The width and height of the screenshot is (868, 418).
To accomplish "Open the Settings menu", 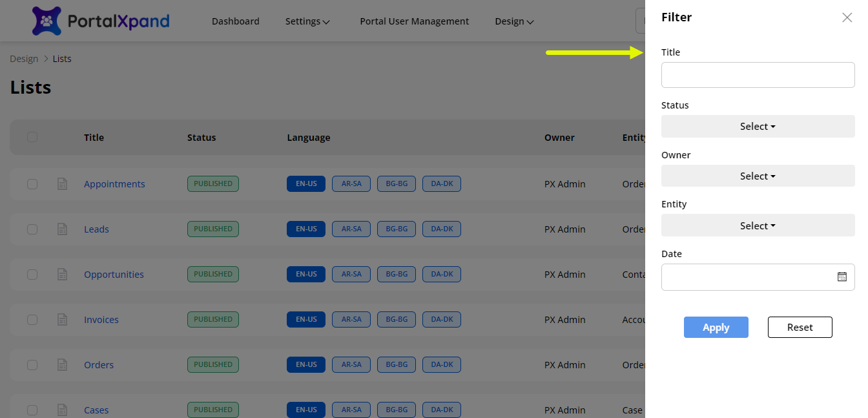I will [x=307, y=21].
